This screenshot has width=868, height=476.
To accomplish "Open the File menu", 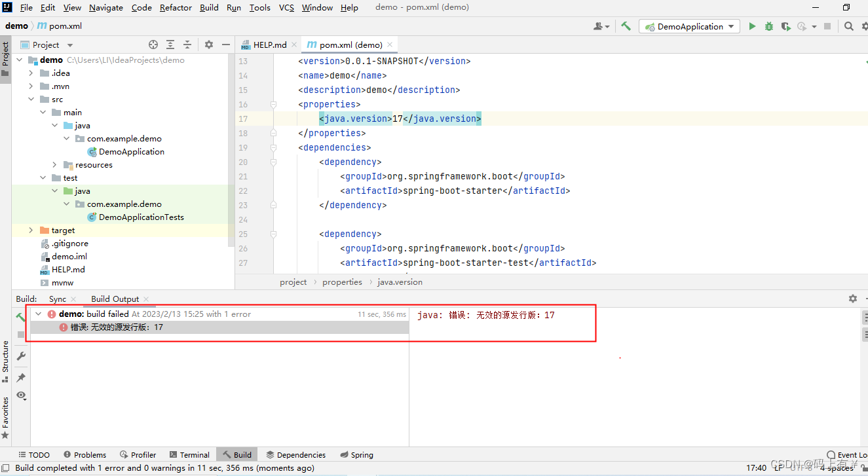I will 26,8.
